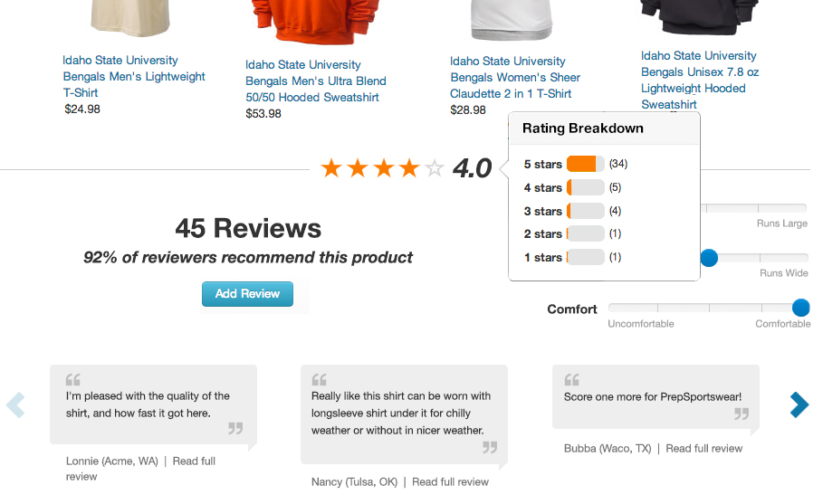
Task: Open the Women's Sheer Claudette T-Shirt link
Action: point(515,77)
